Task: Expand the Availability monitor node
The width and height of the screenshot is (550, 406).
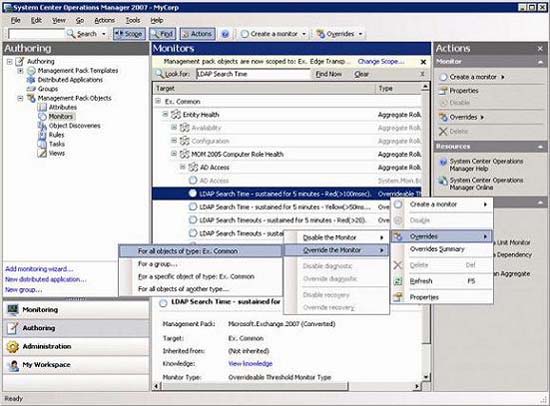Action: [x=174, y=127]
